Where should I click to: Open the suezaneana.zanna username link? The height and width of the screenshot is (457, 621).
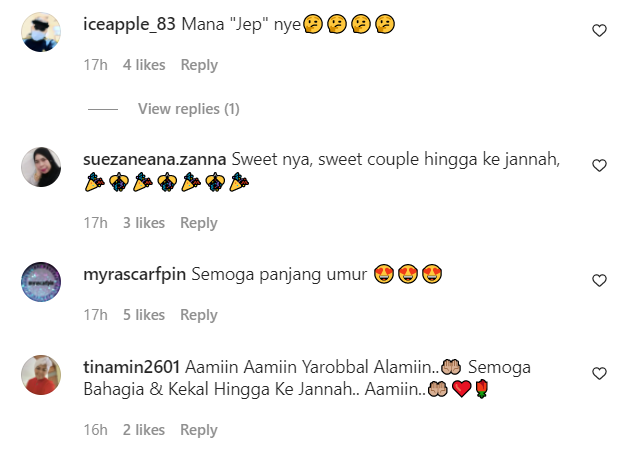click(154, 159)
